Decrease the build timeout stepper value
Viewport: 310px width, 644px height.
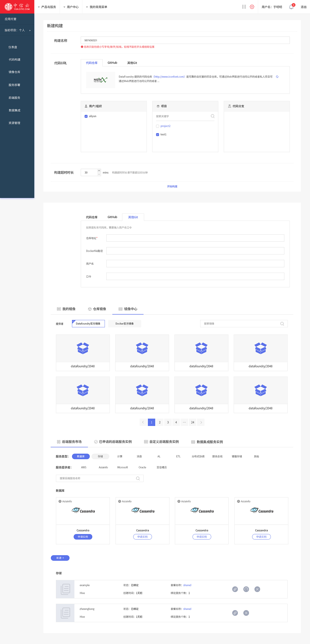(99, 174)
